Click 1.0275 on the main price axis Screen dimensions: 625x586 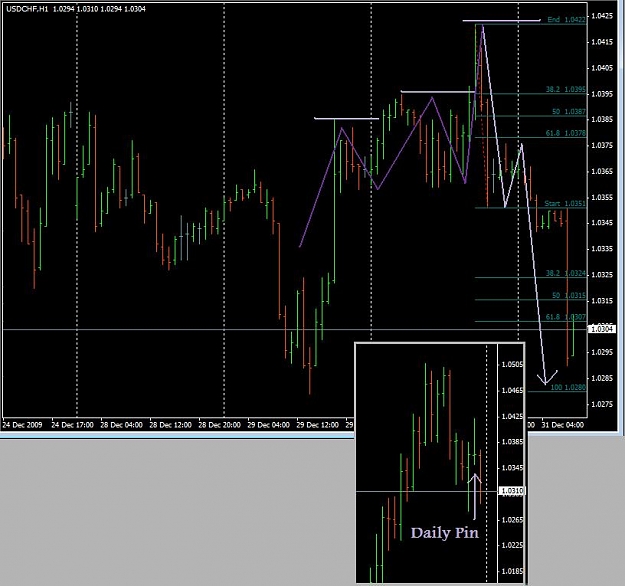601,404
